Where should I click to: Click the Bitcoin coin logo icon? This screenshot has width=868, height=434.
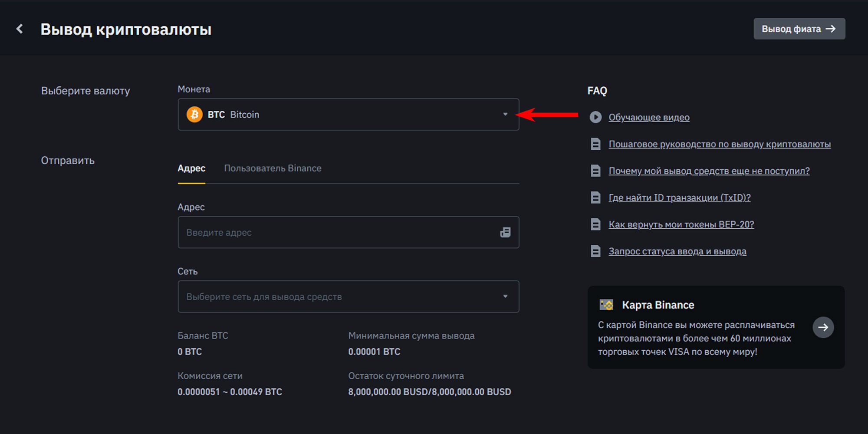point(194,115)
